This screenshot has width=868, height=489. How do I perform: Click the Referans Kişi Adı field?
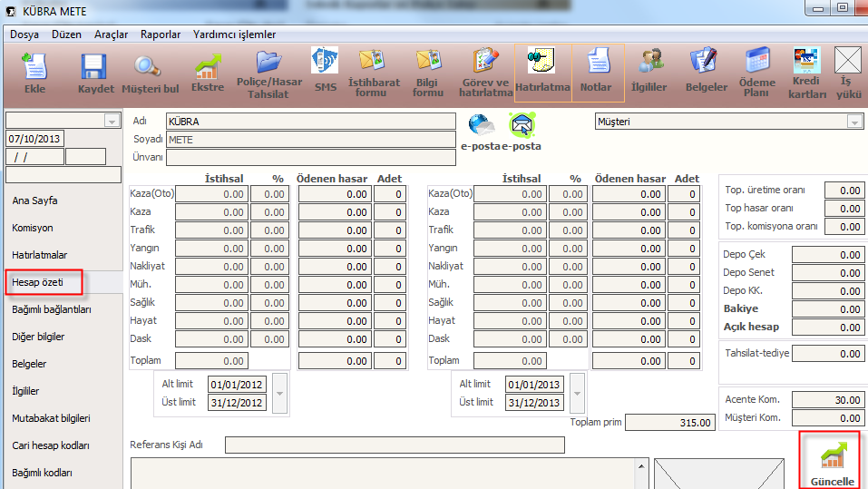[395, 445]
